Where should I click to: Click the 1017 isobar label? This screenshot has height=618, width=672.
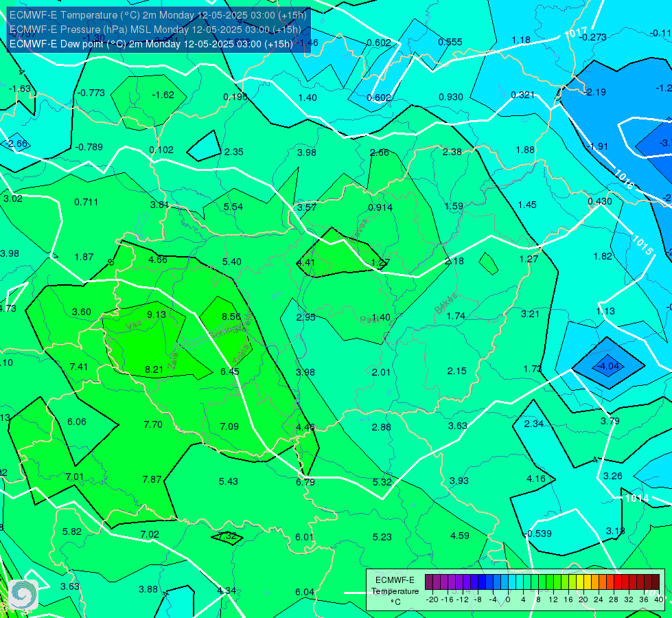576,32
